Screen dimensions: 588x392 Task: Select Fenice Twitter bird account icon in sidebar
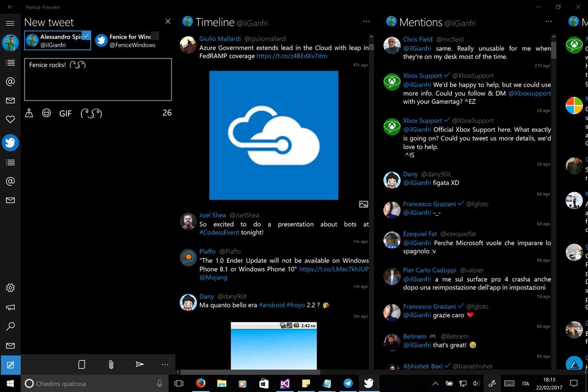coord(10,143)
